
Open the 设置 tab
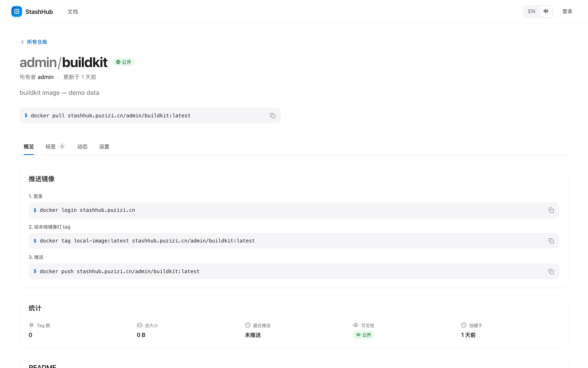click(104, 147)
